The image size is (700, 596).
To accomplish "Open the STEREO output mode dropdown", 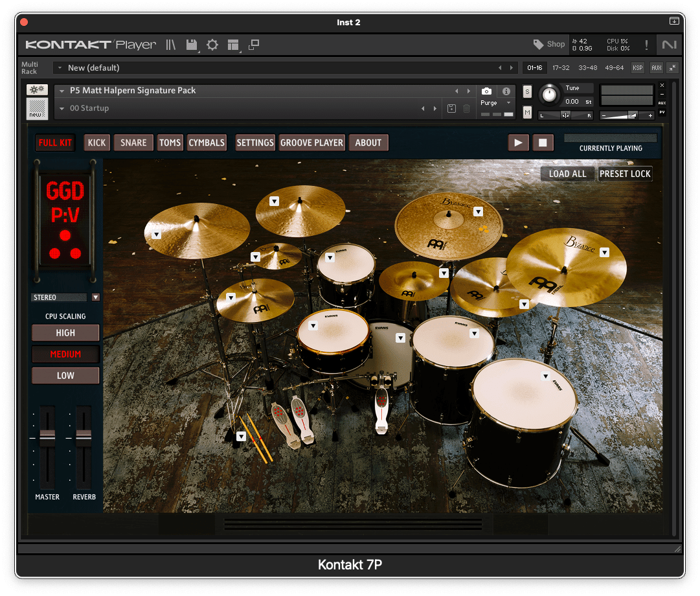I will point(96,297).
